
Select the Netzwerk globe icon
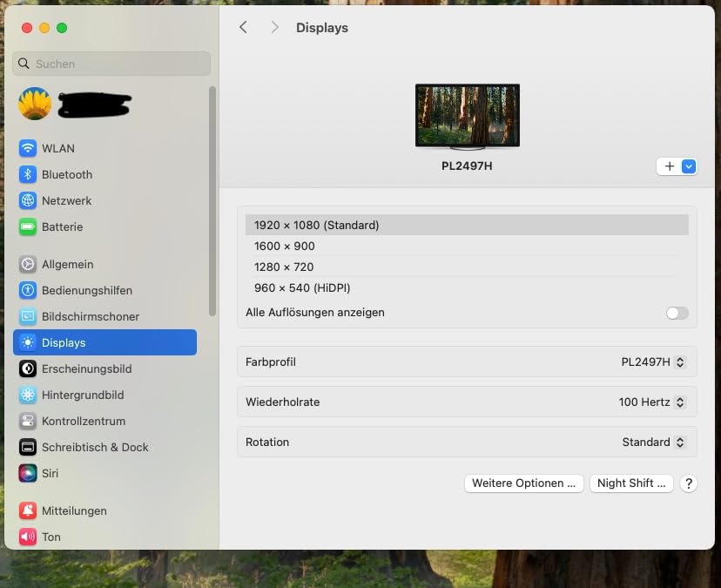coord(28,200)
